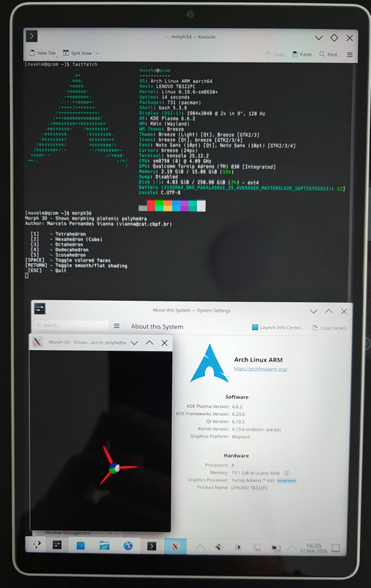Minimize the Morph 3D window
The image size is (371, 588).
134,343
